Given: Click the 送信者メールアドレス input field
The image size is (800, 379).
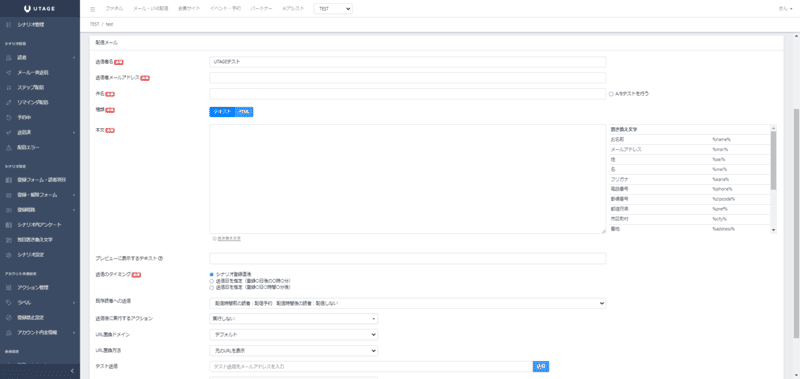Looking at the screenshot, I should [x=408, y=78].
